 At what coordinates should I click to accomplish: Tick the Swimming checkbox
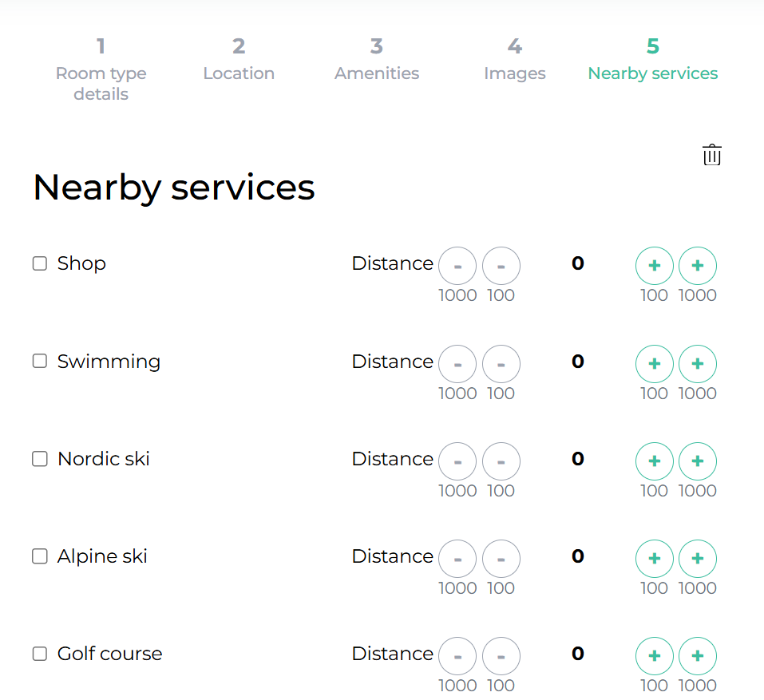40,362
